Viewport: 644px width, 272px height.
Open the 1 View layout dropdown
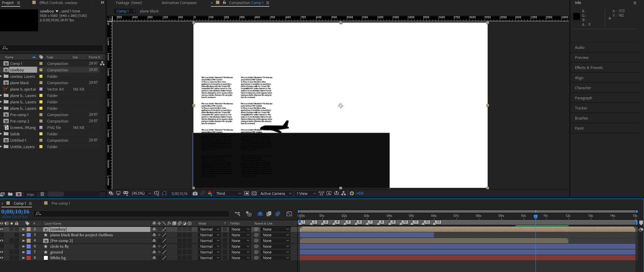(306, 193)
